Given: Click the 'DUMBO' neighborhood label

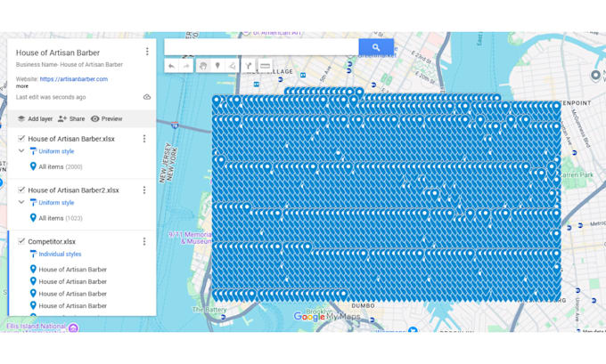Looking at the screenshot, I should [x=363, y=305].
